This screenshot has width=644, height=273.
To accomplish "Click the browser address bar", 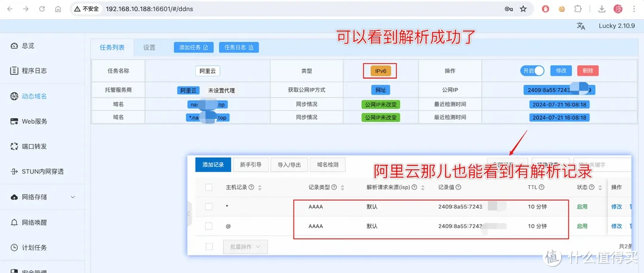I will (298, 9).
